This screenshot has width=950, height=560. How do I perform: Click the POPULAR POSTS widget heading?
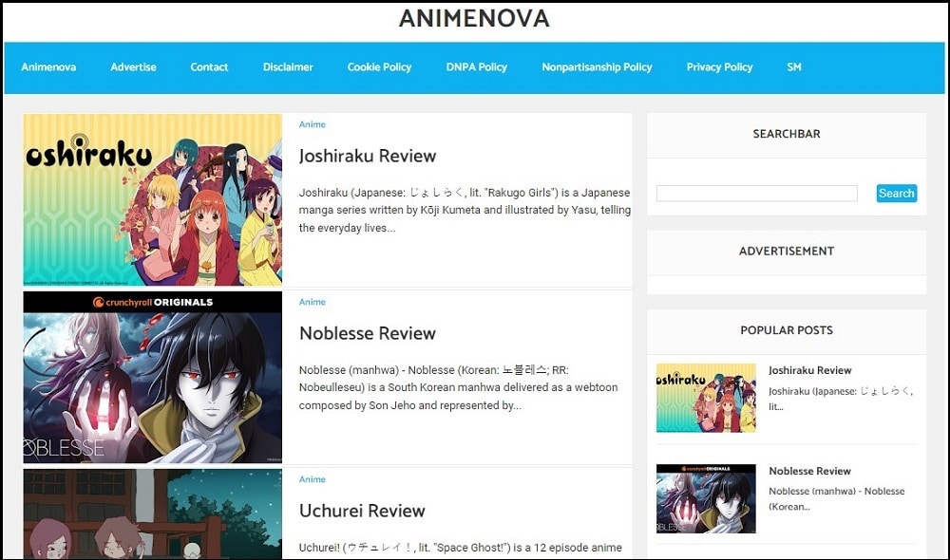(787, 330)
